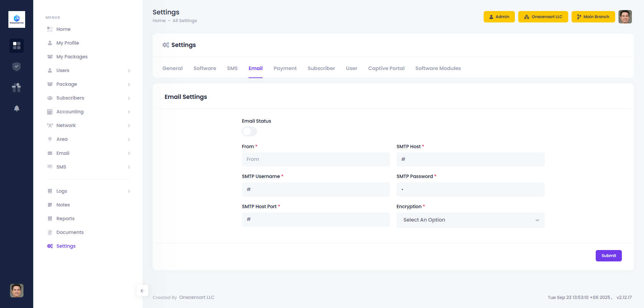Click the Home menu icon
The height and width of the screenshot is (308, 644).
coord(50,29)
